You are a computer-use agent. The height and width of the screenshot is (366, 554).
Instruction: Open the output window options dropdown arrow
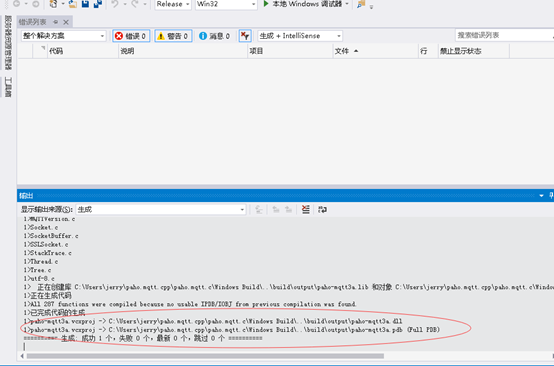(541, 195)
